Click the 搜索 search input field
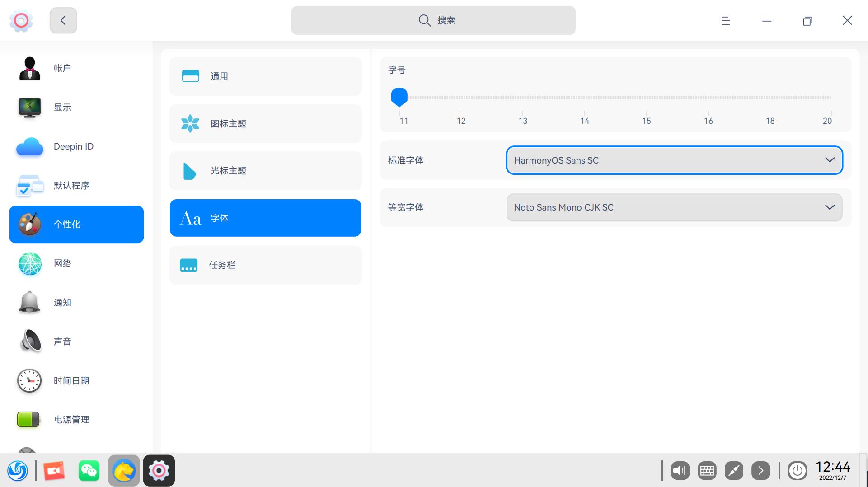The height and width of the screenshot is (487, 868). [433, 20]
